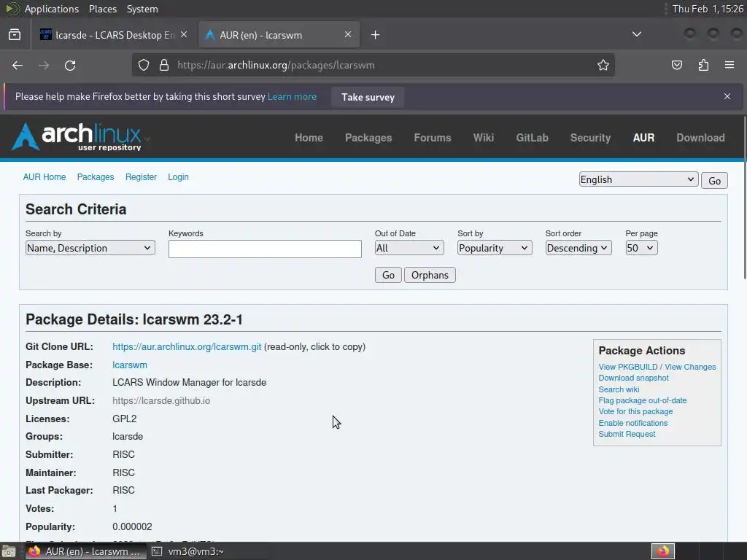Open the Wiki navigation link

click(483, 138)
